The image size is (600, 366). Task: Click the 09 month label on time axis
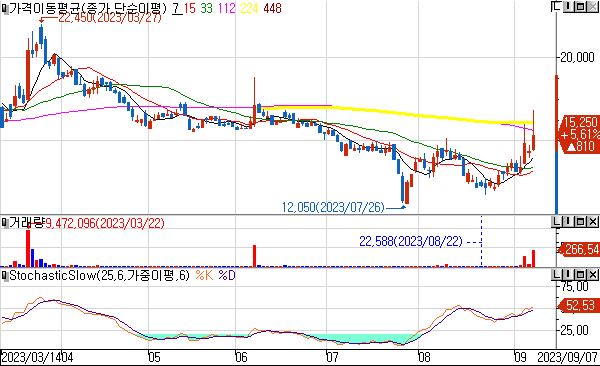[520, 358]
